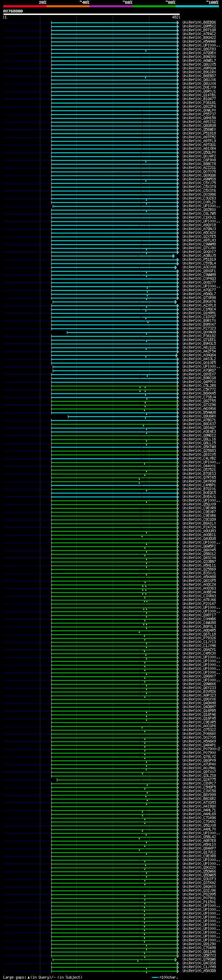This screenshot has height=980, width=222.
Task: Select label UniRef100_A4HL71
Action: coord(199,810)
